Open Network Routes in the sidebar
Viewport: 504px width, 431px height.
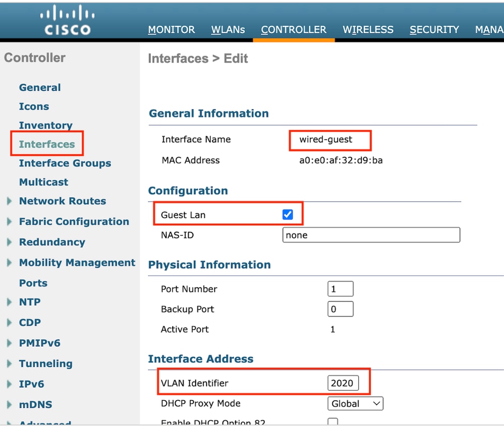point(63,201)
